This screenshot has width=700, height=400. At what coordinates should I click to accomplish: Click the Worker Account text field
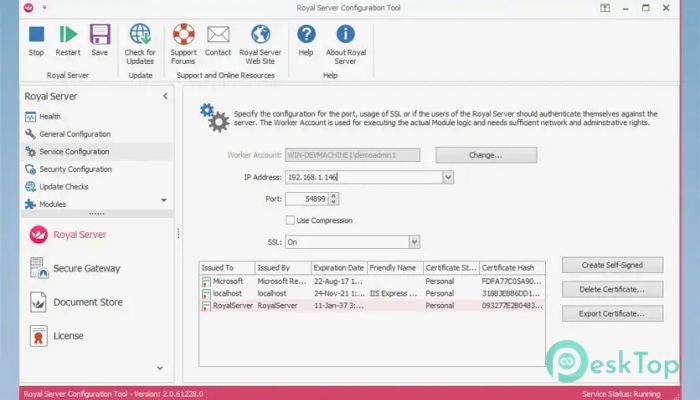(352, 155)
